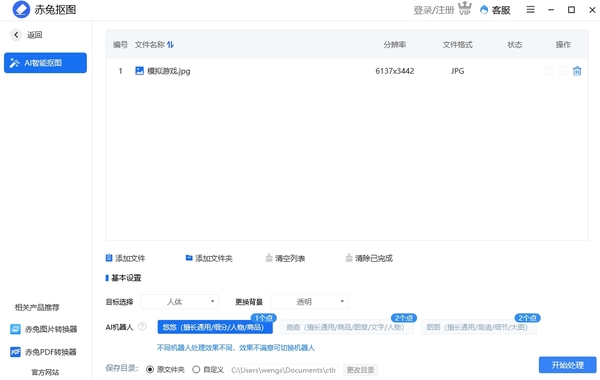The width and height of the screenshot is (600, 380).
Task: Click JPG format cell
Action: pyautogui.click(x=457, y=71)
